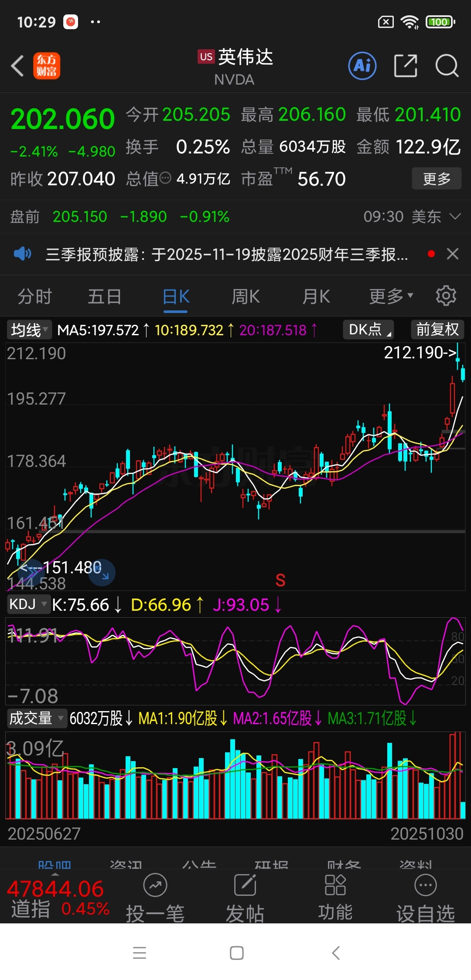Switch to the 分时 intraday tab
This screenshot has width=471, height=980.
(34, 296)
